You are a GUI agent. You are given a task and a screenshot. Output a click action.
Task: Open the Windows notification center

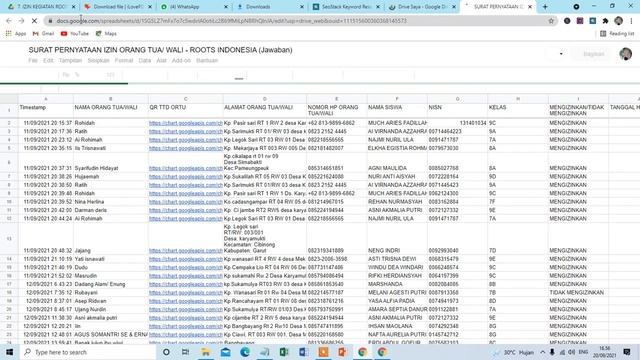click(627, 352)
